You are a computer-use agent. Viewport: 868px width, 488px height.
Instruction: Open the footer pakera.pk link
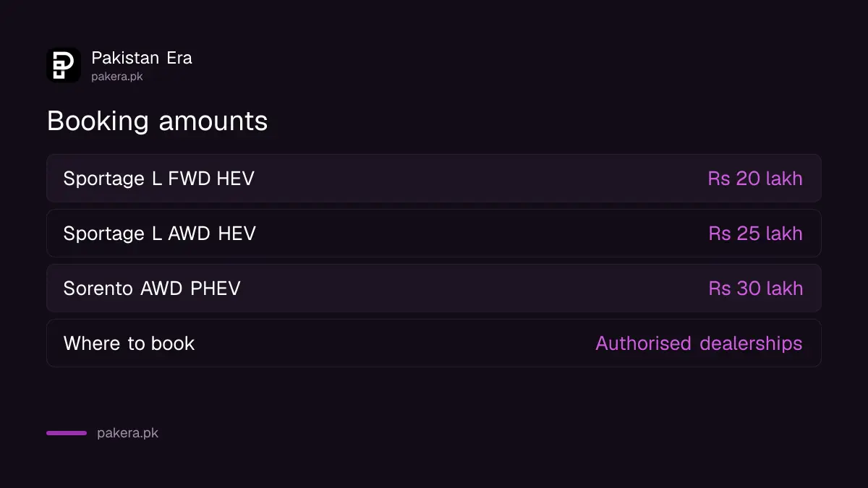coord(128,434)
